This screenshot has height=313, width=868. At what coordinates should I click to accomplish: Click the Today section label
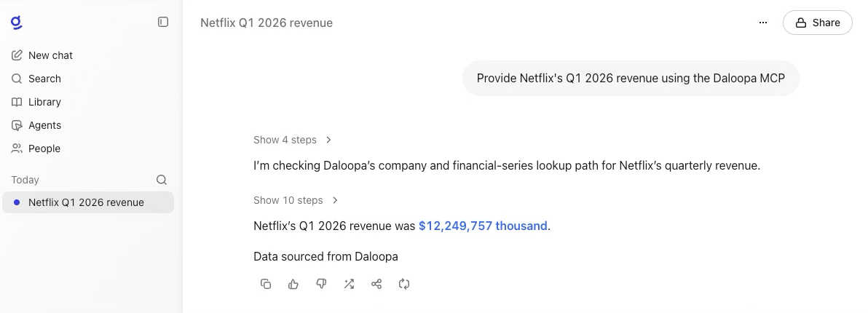(25, 180)
